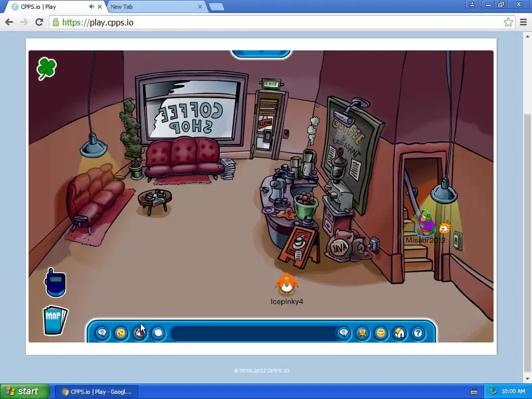The width and height of the screenshot is (532, 399).
Task: Click the scrollbar up arrow
Action: (x=528, y=36)
